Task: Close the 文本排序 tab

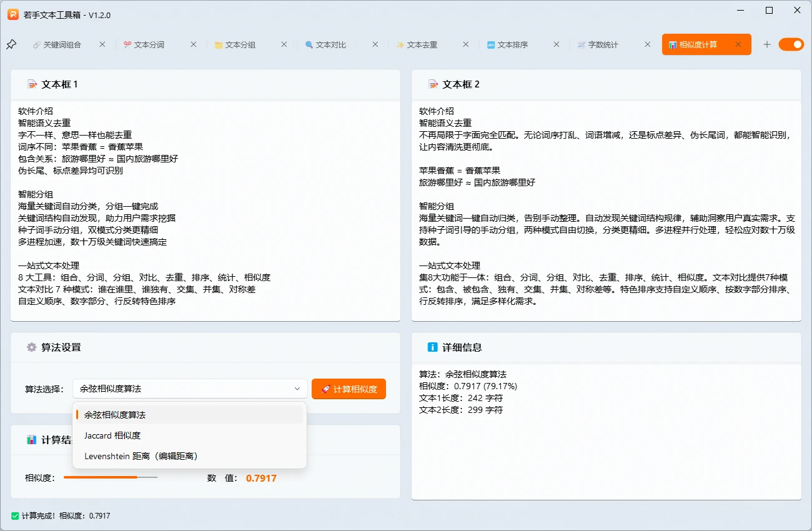Action: (556, 44)
